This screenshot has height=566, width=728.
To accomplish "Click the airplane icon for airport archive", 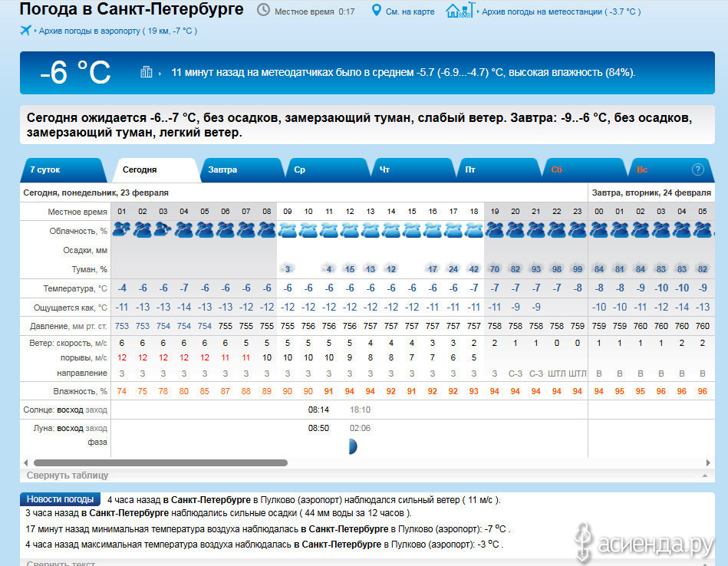I will click(x=25, y=31).
